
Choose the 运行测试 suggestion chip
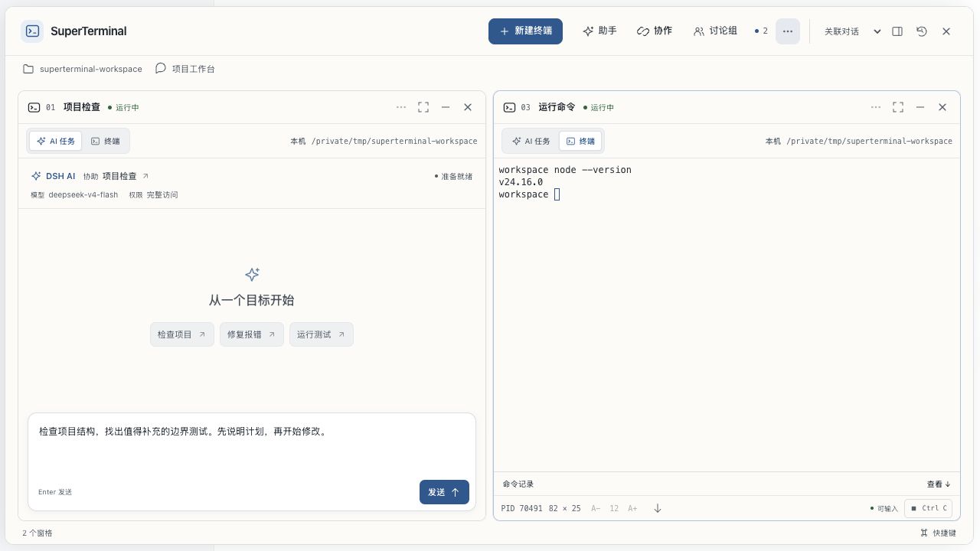(x=322, y=334)
